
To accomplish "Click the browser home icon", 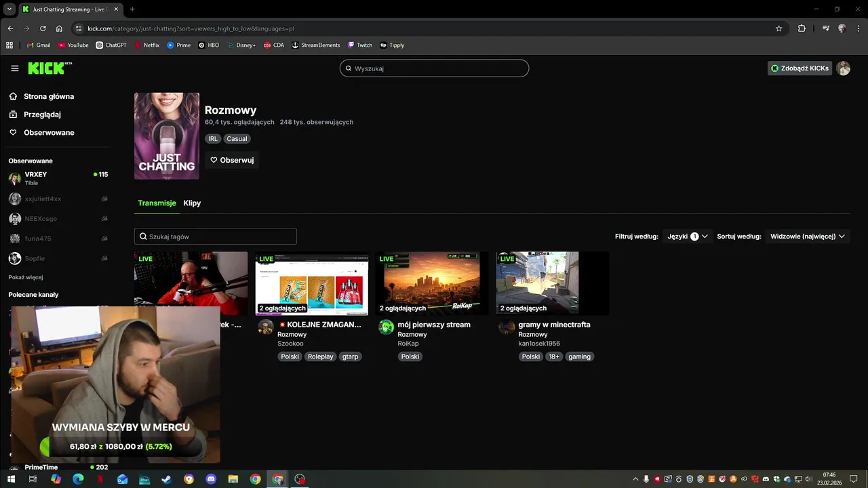I will coord(59,28).
